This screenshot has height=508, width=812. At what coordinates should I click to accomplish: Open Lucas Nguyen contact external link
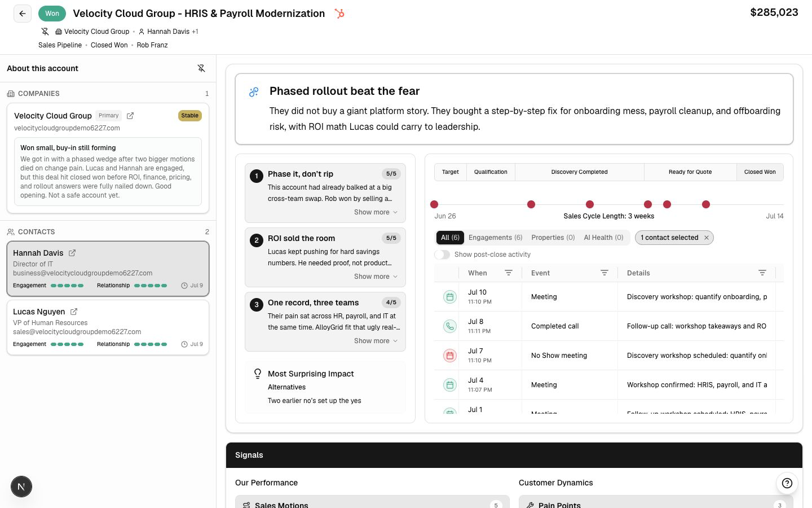(x=74, y=312)
